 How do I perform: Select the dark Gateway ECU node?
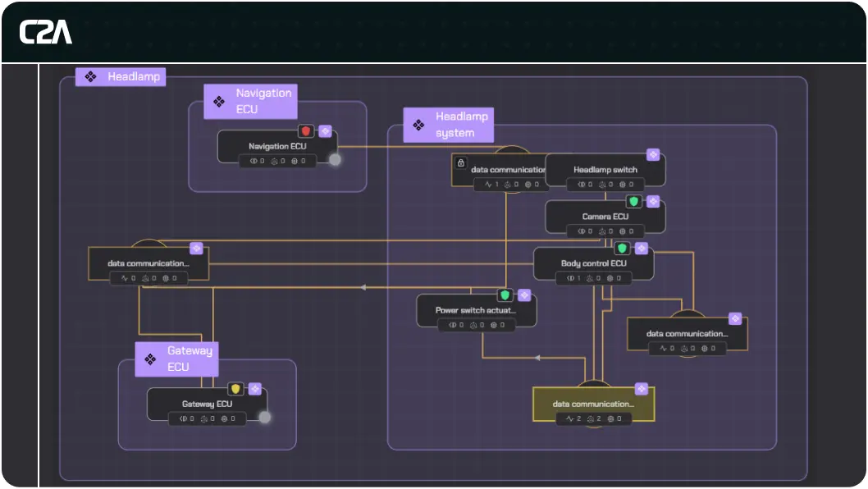[207, 404]
